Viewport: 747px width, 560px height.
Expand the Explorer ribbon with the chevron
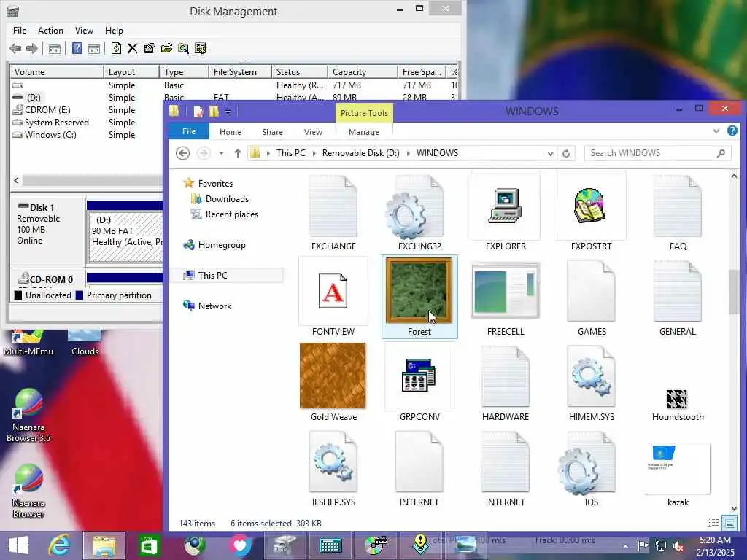[x=716, y=131]
